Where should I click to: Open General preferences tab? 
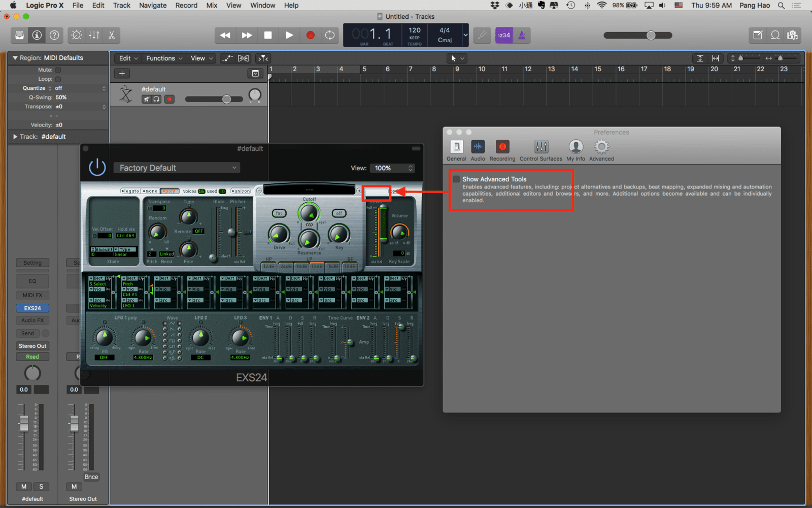456,150
